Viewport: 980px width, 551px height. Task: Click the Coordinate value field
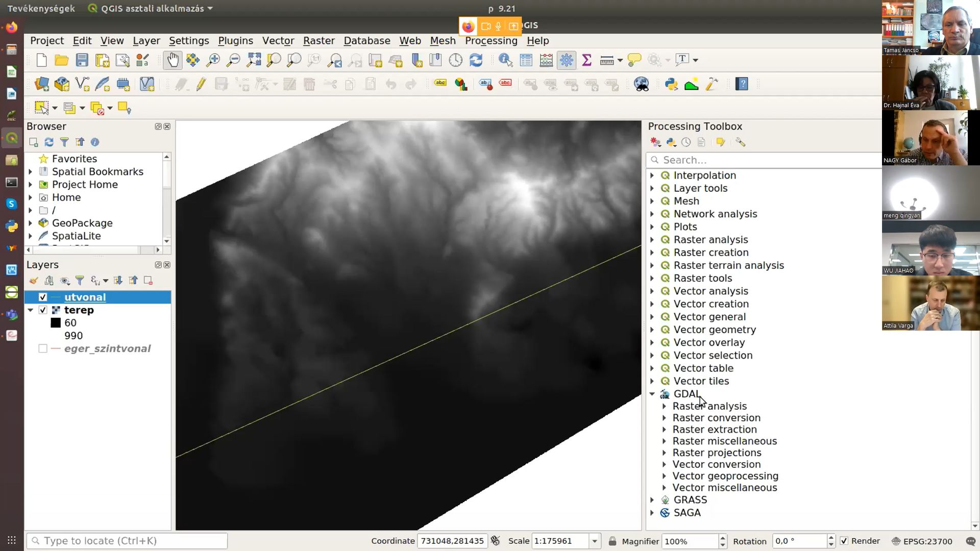[452, 541]
